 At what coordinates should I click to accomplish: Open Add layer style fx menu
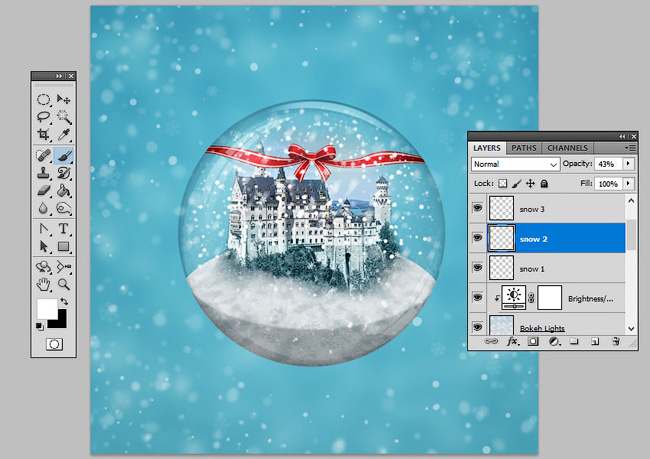pos(513,342)
